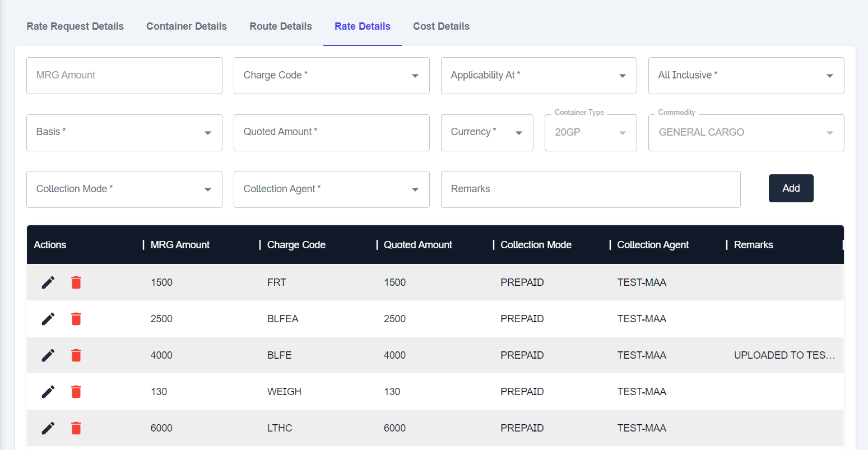The image size is (868, 450).
Task: Click the Quoted Amount column header
Action: coord(418,245)
